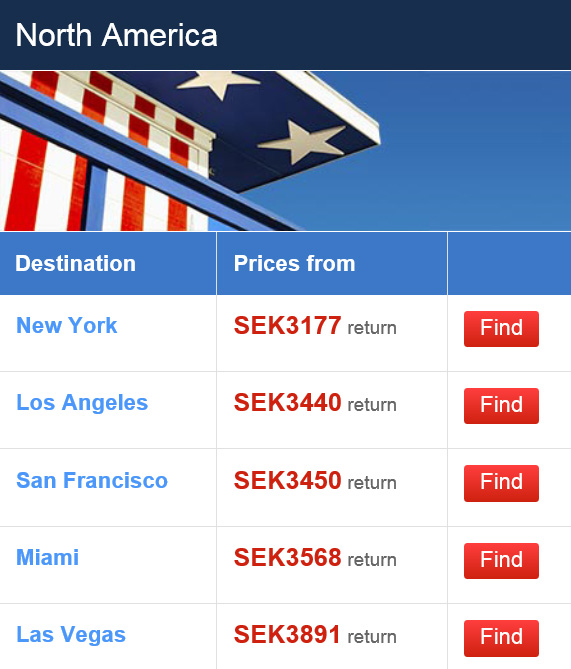Click Find button for New York
Image resolution: width=571 pixels, height=669 pixels.
pyautogui.click(x=501, y=329)
